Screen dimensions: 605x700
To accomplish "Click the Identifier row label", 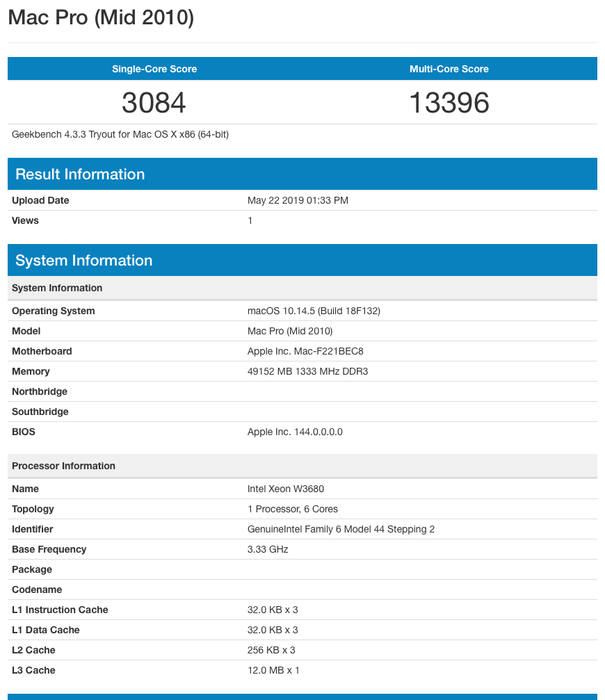I will pyautogui.click(x=32, y=529).
